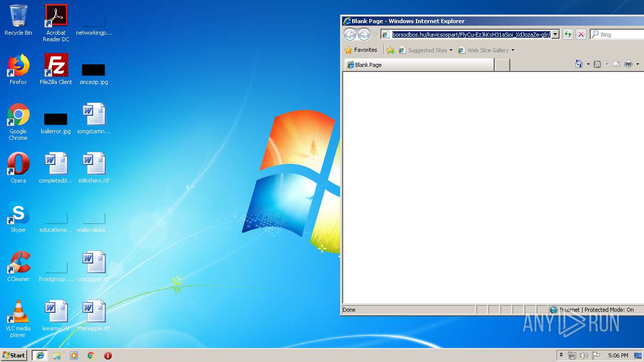Click the 5:06 PM taskbar clock
The width and height of the screenshot is (644, 362).
click(x=618, y=355)
